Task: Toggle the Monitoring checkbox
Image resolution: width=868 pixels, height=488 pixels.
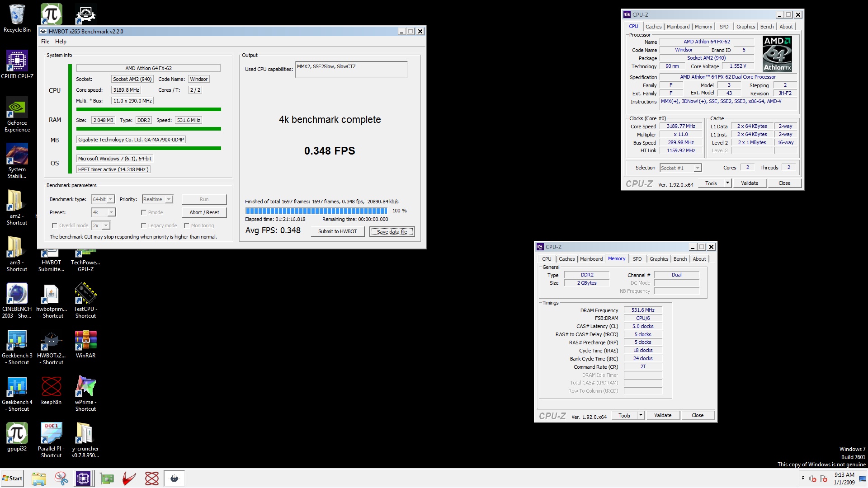Action: [187, 225]
